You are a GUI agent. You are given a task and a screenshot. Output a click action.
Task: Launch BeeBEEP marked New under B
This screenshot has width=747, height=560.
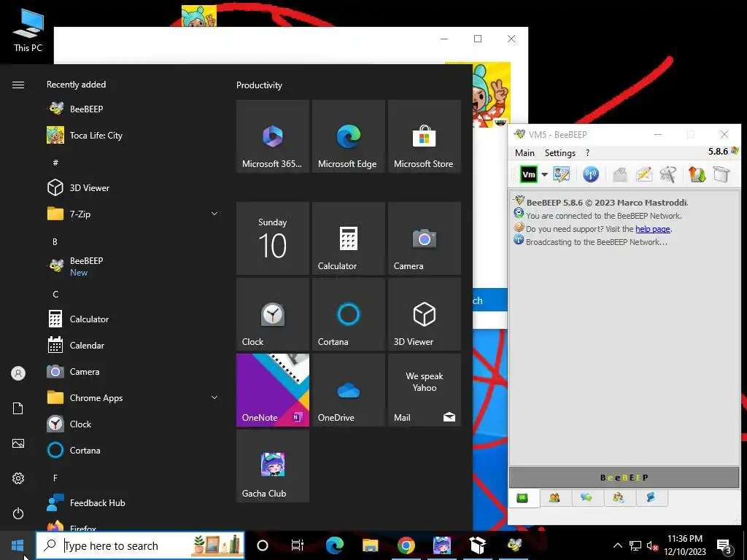[133, 266]
